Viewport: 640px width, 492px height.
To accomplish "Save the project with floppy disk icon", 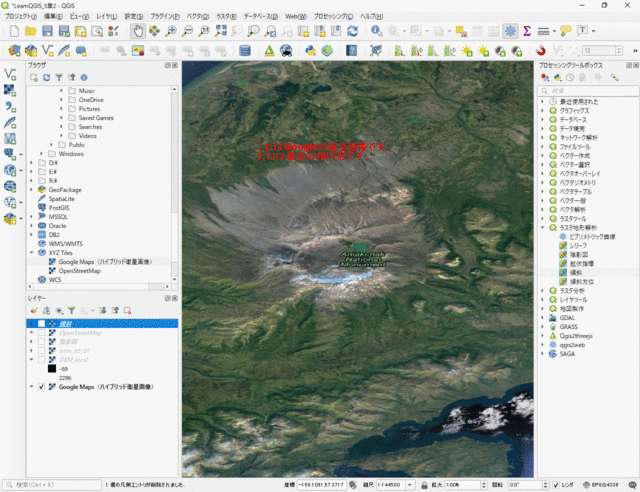I will pyautogui.click(x=47, y=31).
